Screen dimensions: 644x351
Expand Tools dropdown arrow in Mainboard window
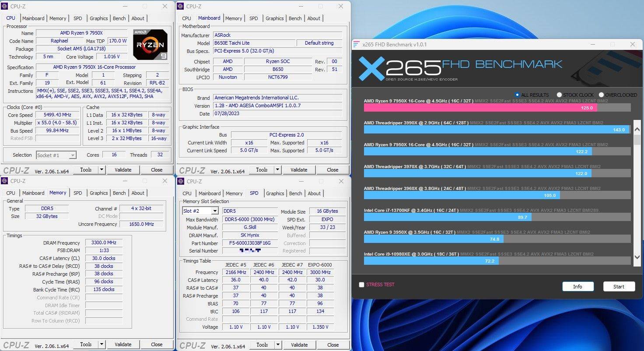tap(277, 170)
